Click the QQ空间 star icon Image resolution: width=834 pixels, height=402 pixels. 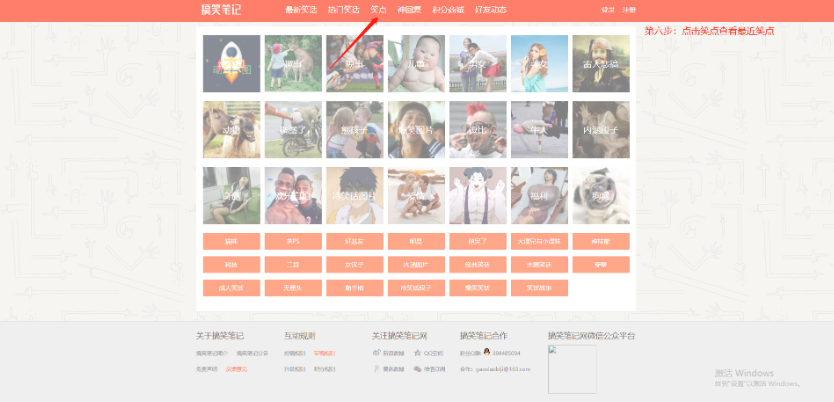point(417,353)
